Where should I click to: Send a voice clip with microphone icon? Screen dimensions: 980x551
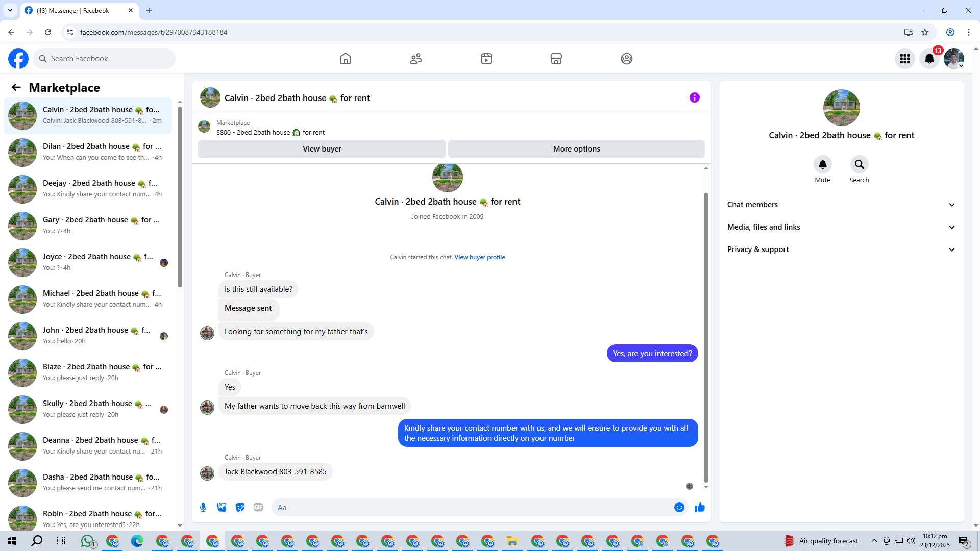(x=203, y=507)
